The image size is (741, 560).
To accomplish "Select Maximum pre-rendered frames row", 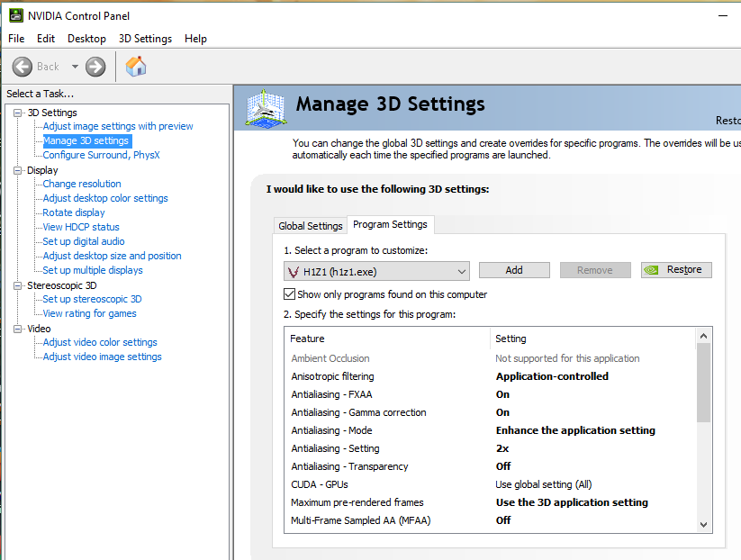I will pyautogui.click(x=490, y=502).
